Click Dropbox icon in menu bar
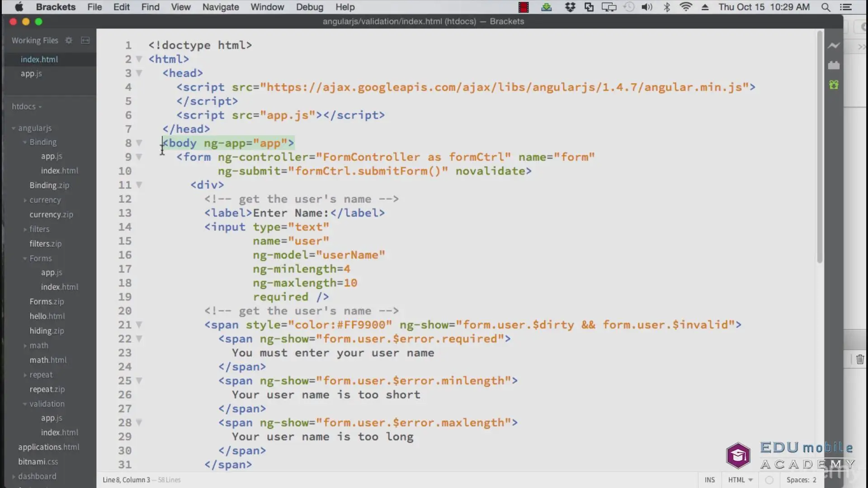The height and width of the screenshot is (488, 868). [x=570, y=7]
